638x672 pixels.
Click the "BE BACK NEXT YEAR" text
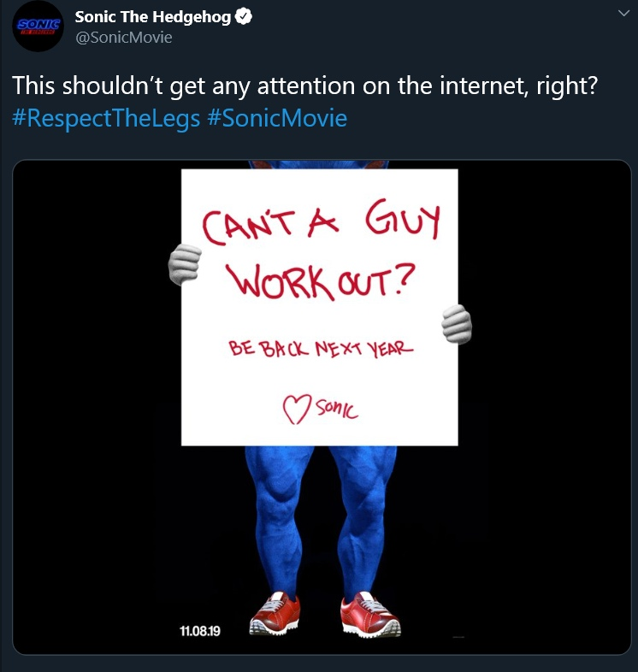(x=320, y=351)
